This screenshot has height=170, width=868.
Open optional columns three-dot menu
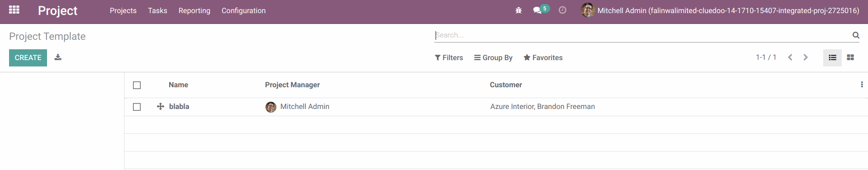point(862,85)
